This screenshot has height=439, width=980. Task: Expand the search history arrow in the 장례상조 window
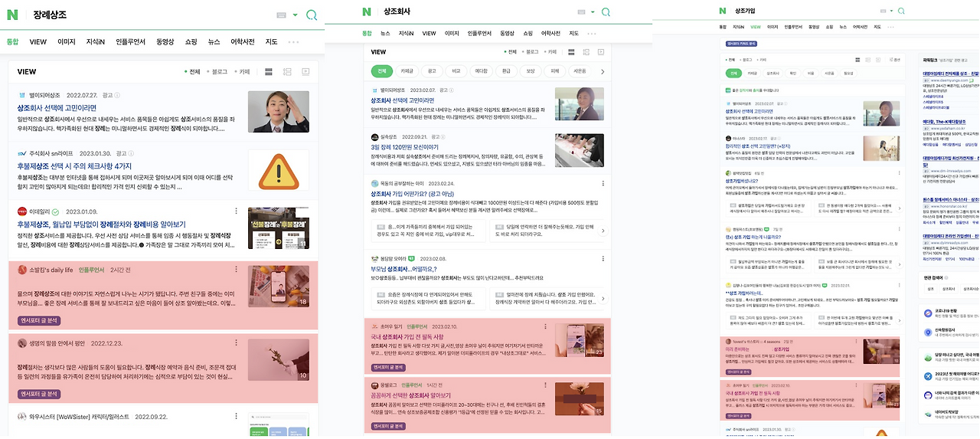pos(295,15)
